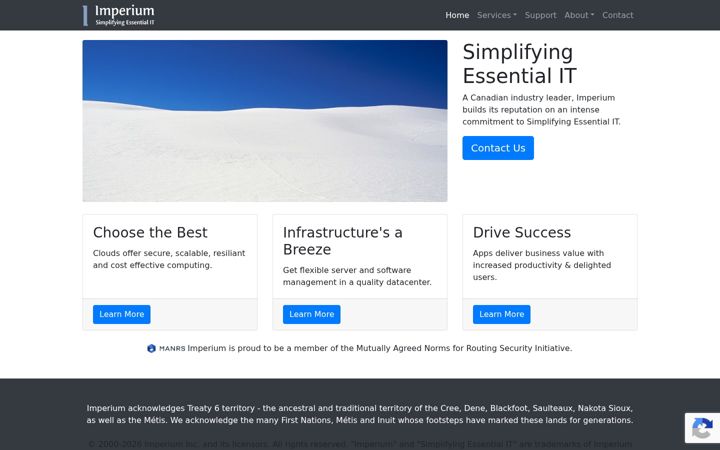Open the Home nav item
This screenshot has height=450, width=720.
coord(457,15)
